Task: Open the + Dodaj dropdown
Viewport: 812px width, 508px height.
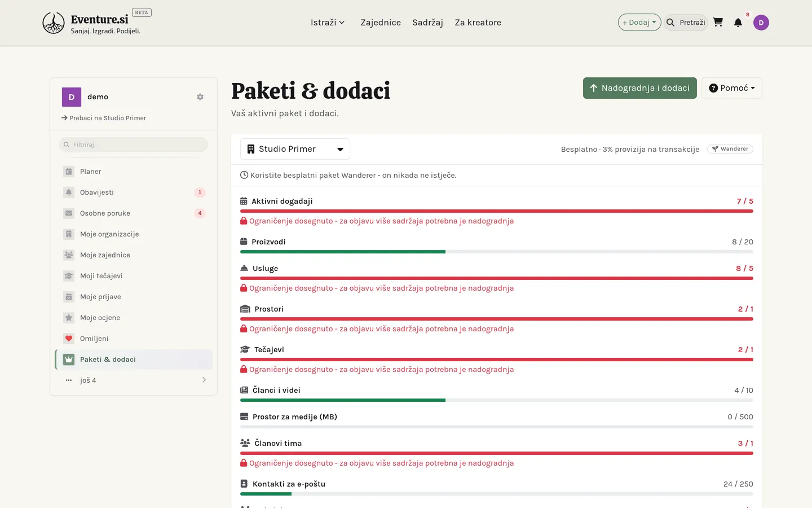Action: (639, 23)
